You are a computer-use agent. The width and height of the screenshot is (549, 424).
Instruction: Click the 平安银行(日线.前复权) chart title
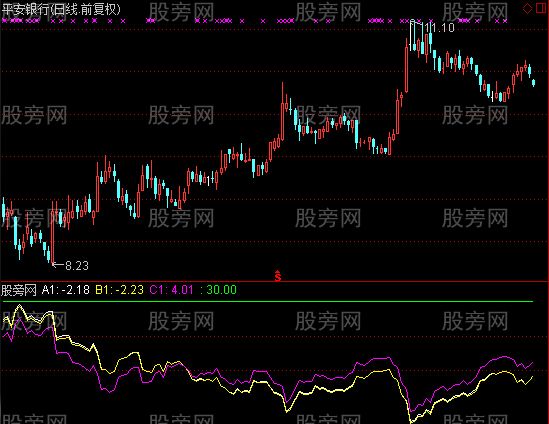pos(61,9)
